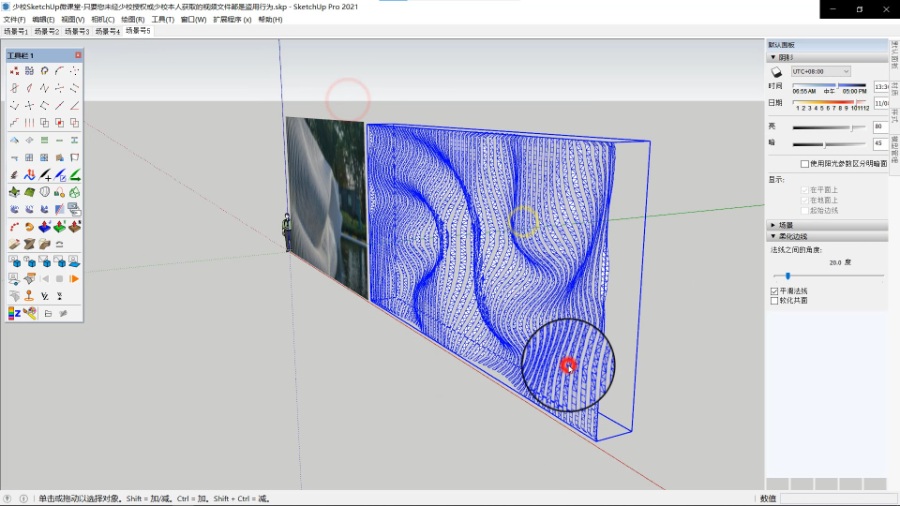Viewport: 900px width, 506px height.
Task: Select the 默认面板 side tray tab
Action: pyautogui.click(x=894, y=54)
